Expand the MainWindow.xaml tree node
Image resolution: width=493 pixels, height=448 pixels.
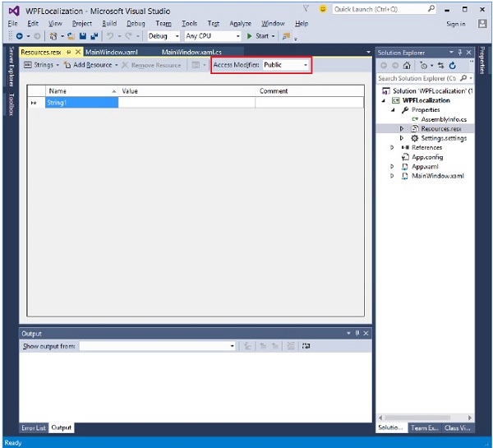pos(392,176)
